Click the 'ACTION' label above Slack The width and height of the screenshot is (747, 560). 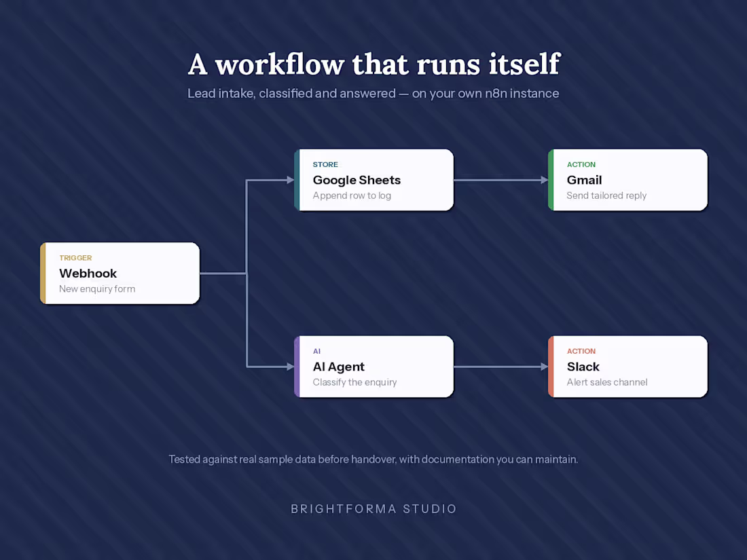pos(581,351)
